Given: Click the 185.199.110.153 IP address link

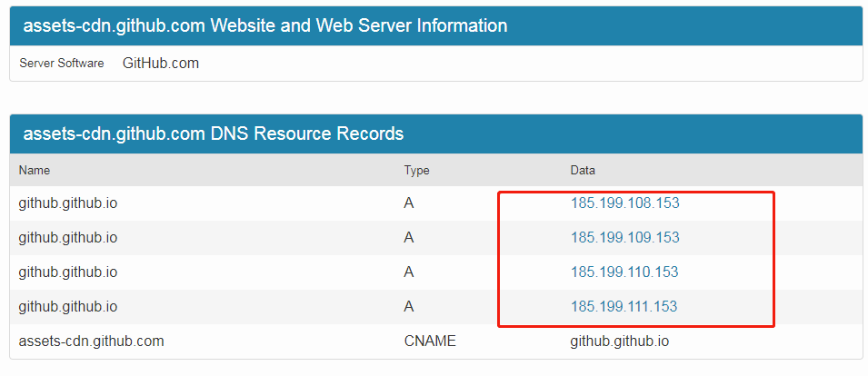Looking at the screenshot, I should tap(624, 272).
